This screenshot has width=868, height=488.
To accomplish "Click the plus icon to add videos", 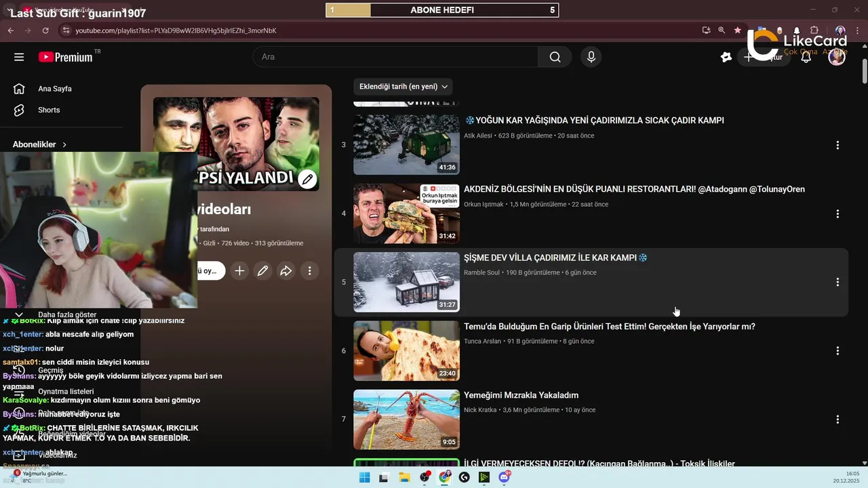I will (239, 271).
